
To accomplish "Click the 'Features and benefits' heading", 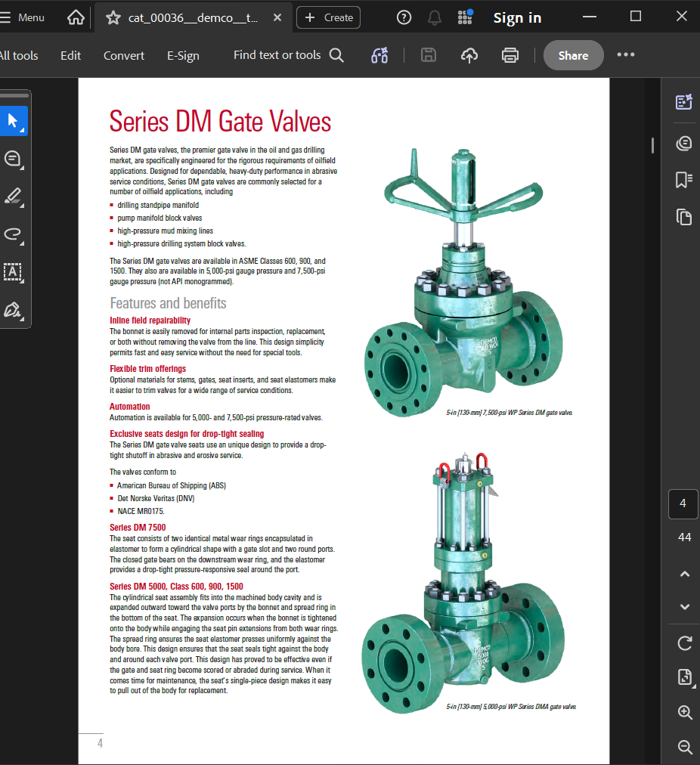I will [168, 303].
